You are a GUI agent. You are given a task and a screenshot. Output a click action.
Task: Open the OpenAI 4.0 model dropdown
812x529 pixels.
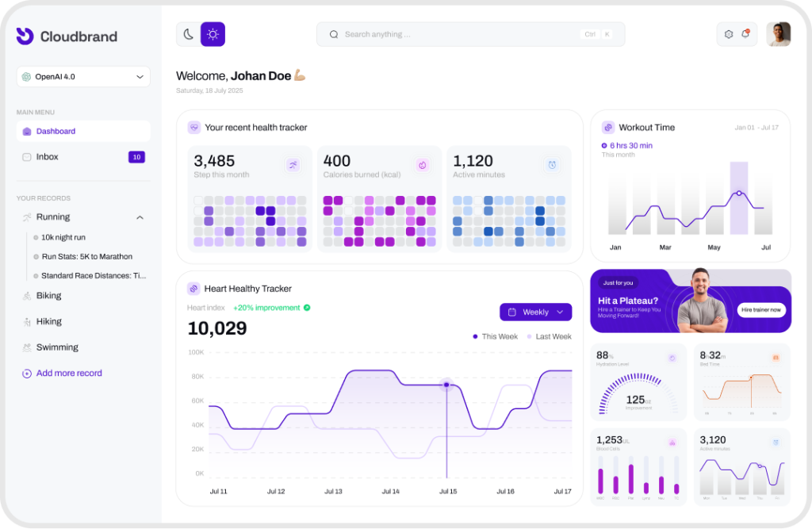[83, 77]
